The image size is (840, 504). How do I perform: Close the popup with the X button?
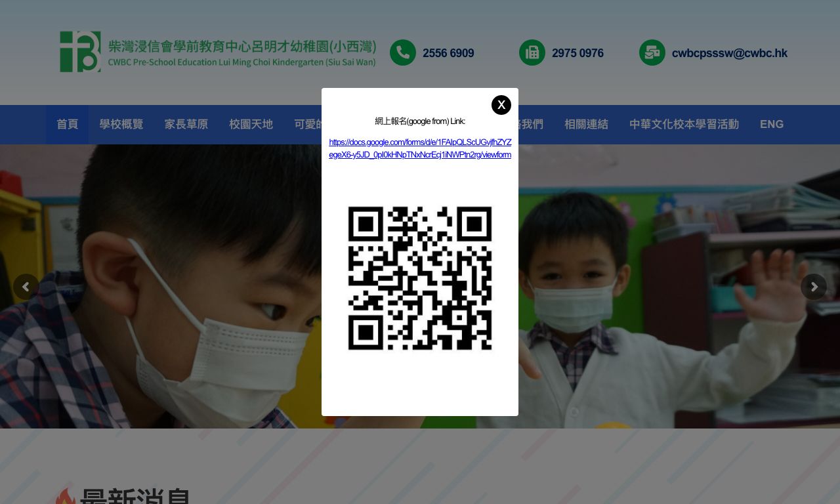click(501, 105)
